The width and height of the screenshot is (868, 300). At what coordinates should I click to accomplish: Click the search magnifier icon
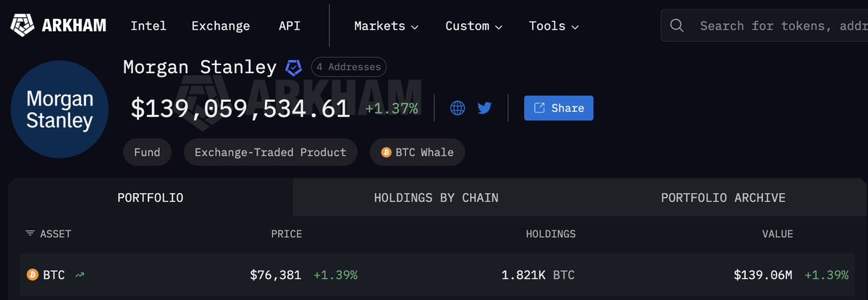(677, 26)
